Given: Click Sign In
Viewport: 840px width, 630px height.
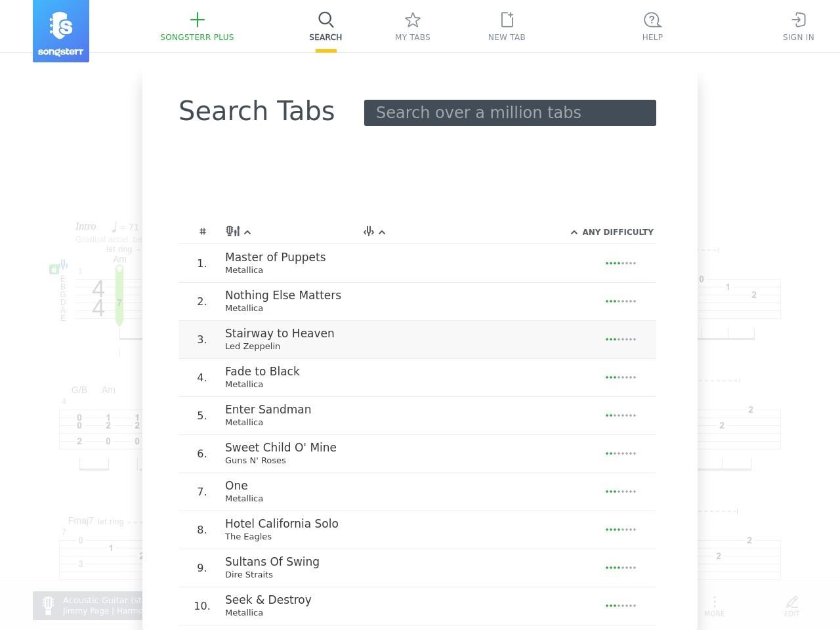Looking at the screenshot, I should (x=798, y=27).
